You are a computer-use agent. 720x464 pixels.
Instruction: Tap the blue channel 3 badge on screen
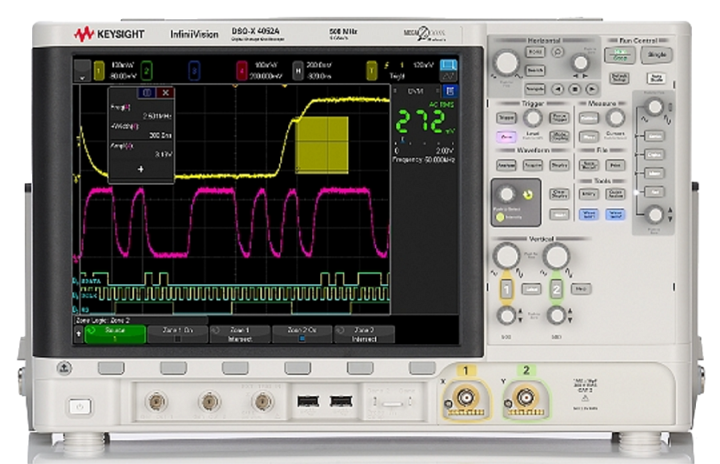[x=194, y=71]
